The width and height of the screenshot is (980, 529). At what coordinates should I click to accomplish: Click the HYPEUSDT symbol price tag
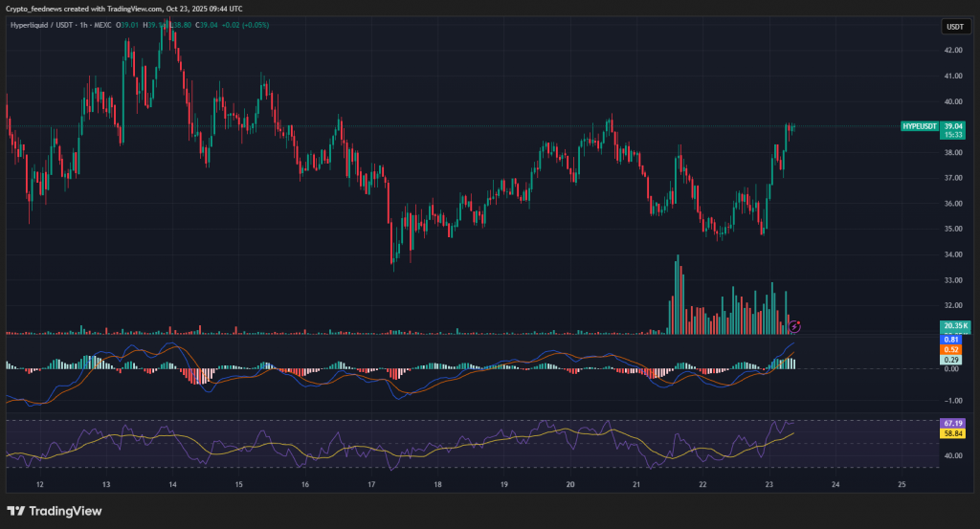pos(919,126)
